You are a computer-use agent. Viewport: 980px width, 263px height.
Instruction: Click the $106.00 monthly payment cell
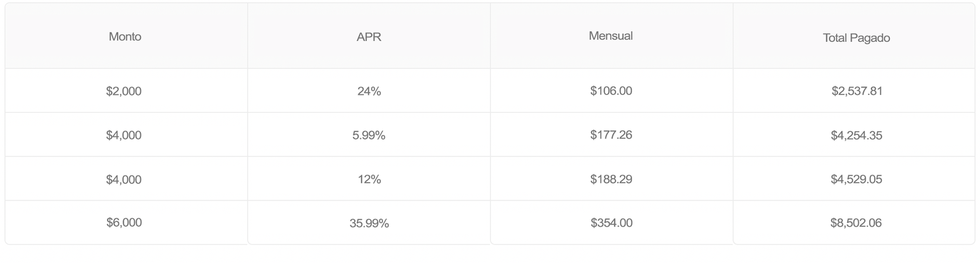[611, 91]
